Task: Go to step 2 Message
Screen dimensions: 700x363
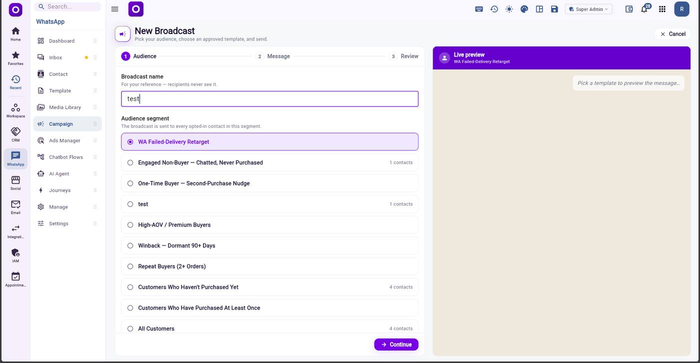Action: (273, 56)
